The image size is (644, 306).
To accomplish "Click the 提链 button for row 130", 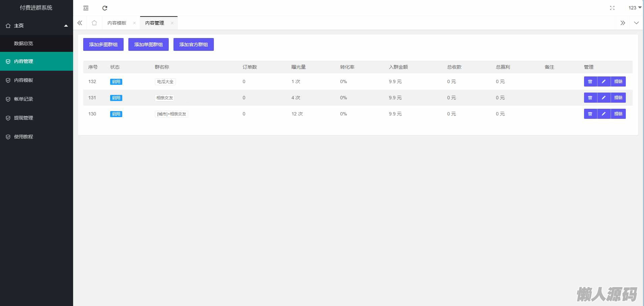I will 618,114.
